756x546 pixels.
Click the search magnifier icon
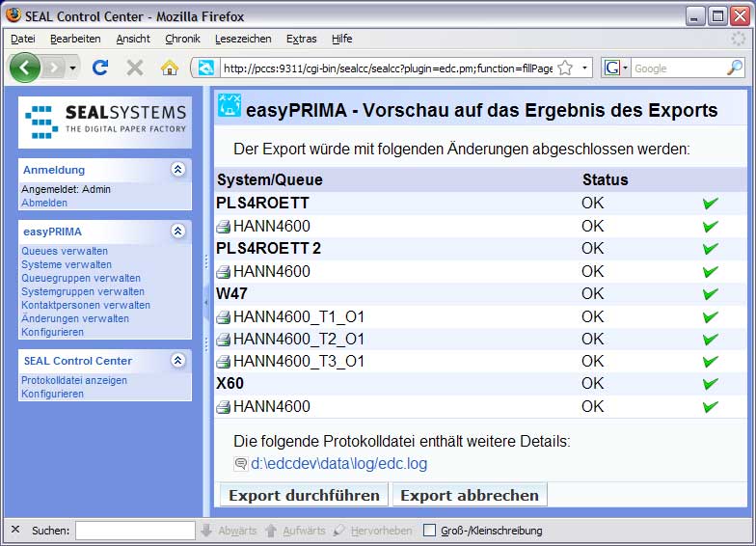point(734,68)
